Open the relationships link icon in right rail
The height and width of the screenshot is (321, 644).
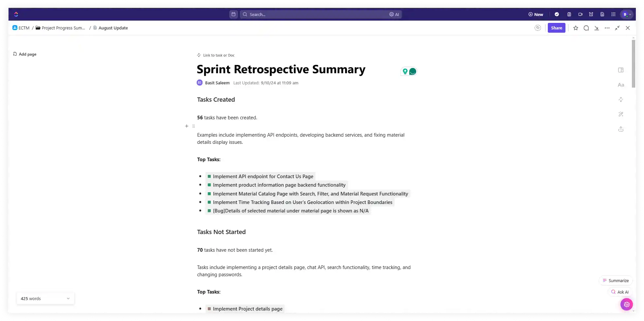621,99
